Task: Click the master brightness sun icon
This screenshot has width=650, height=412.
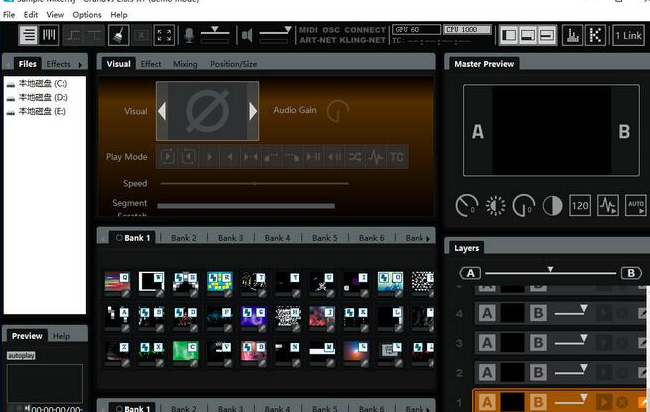Action: 495,205
